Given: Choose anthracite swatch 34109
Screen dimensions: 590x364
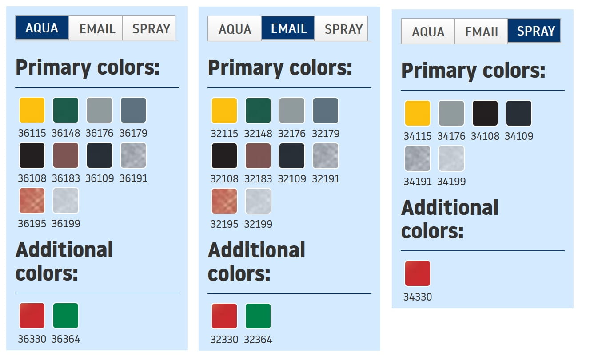Looking at the screenshot, I should (x=519, y=113).
